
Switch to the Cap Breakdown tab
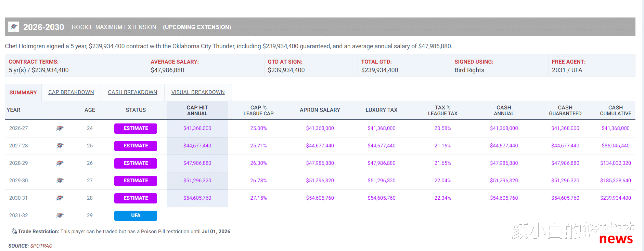tap(71, 92)
